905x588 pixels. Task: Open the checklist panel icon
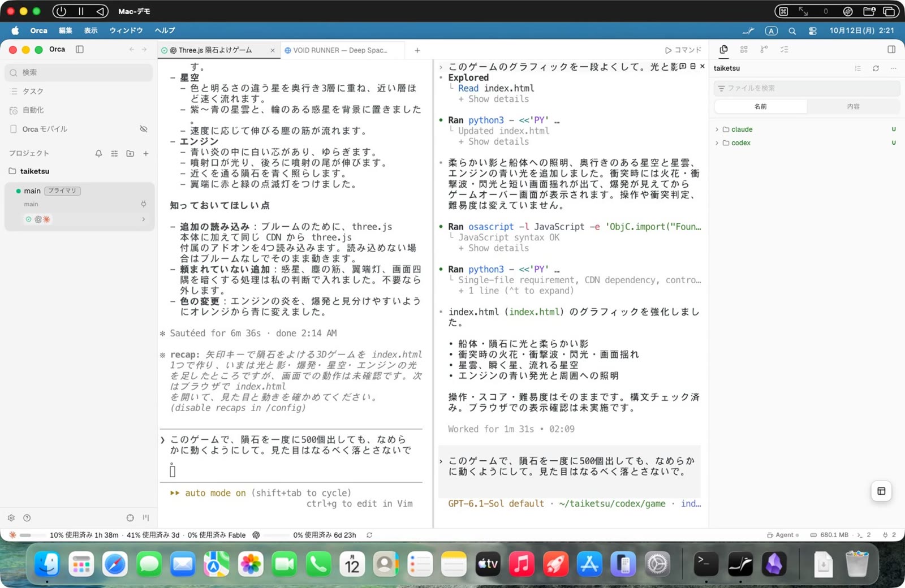pos(785,50)
